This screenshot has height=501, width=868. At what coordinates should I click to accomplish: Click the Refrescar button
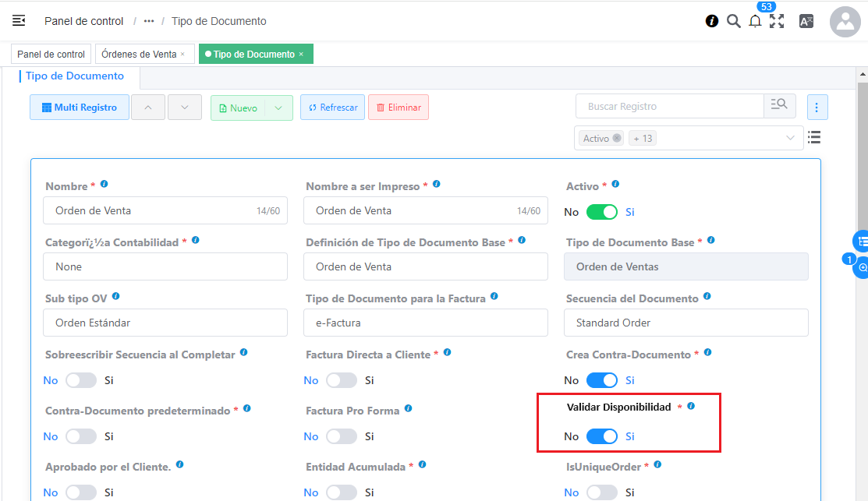click(x=332, y=108)
